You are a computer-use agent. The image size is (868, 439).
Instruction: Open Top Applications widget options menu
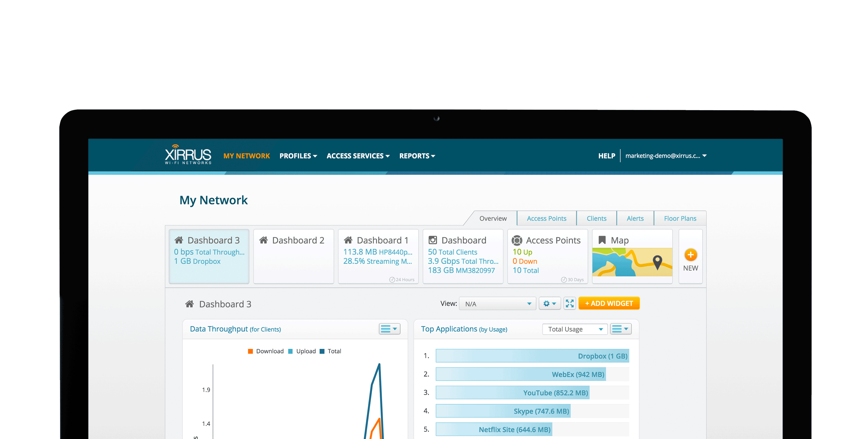point(621,329)
